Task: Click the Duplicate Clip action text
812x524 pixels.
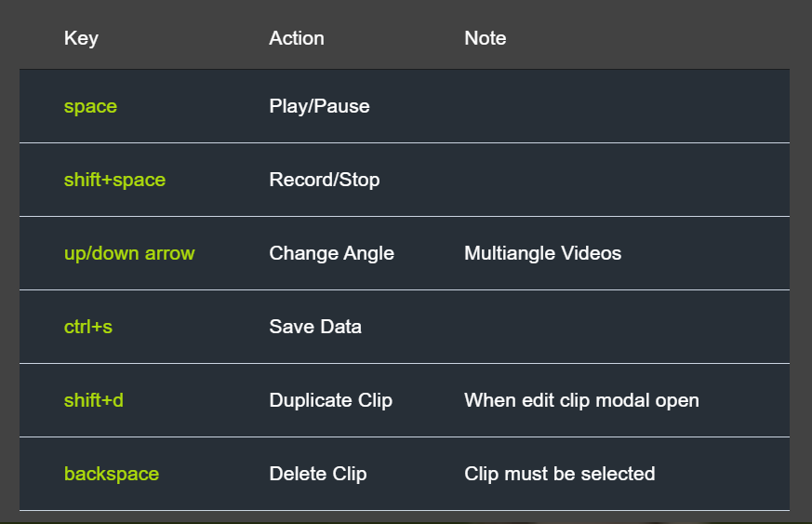Action: click(x=330, y=400)
